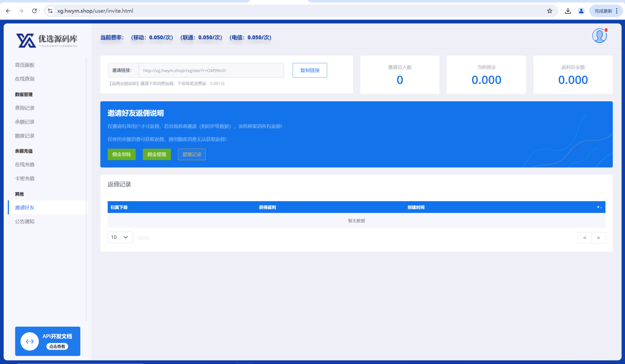Navigate to 公告通知 menu item
The height and width of the screenshot is (364, 625).
[25, 221]
